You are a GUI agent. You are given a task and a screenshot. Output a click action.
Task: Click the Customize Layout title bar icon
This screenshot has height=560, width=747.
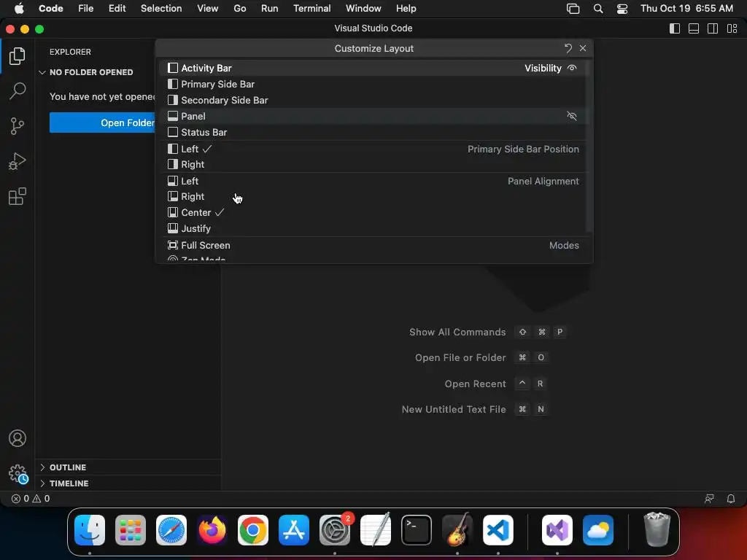[732, 28]
